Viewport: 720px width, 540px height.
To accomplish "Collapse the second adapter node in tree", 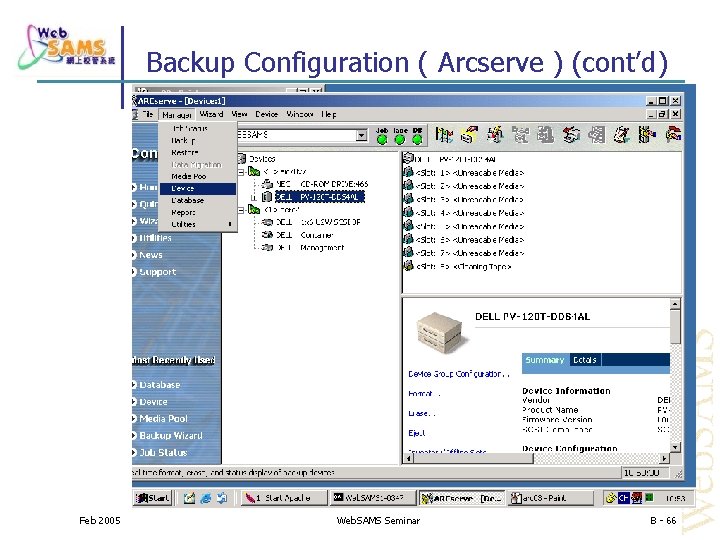I will [241, 210].
